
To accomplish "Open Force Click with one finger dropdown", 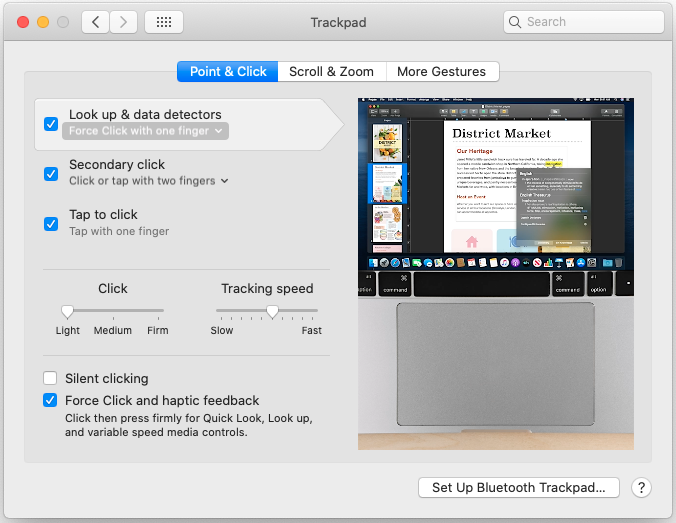I will (145, 131).
